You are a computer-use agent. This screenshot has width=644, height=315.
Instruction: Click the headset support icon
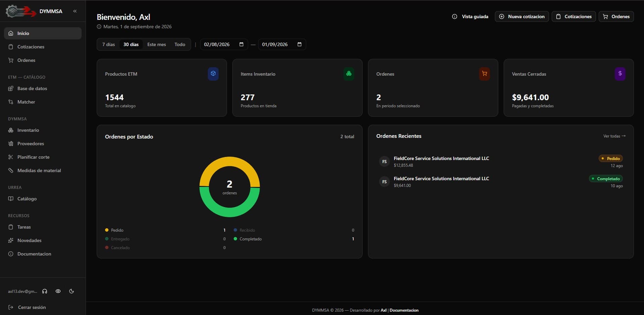(45, 291)
